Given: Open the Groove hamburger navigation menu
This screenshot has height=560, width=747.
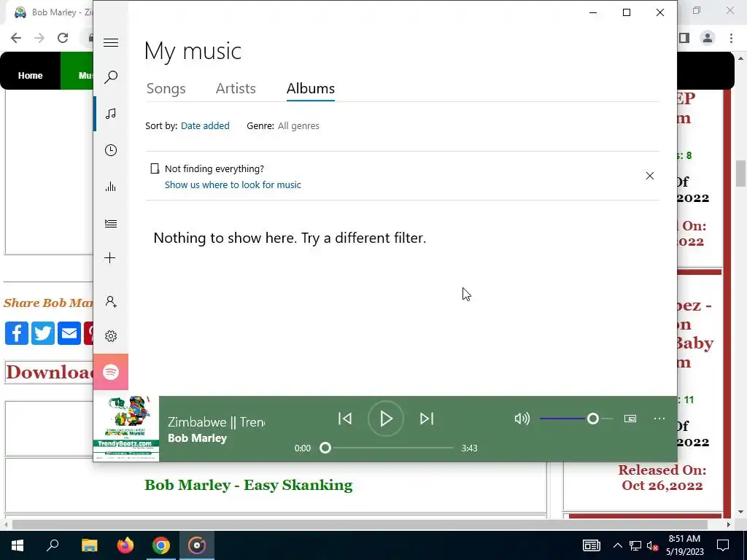Looking at the screenshot, I should tap(111, 42).
